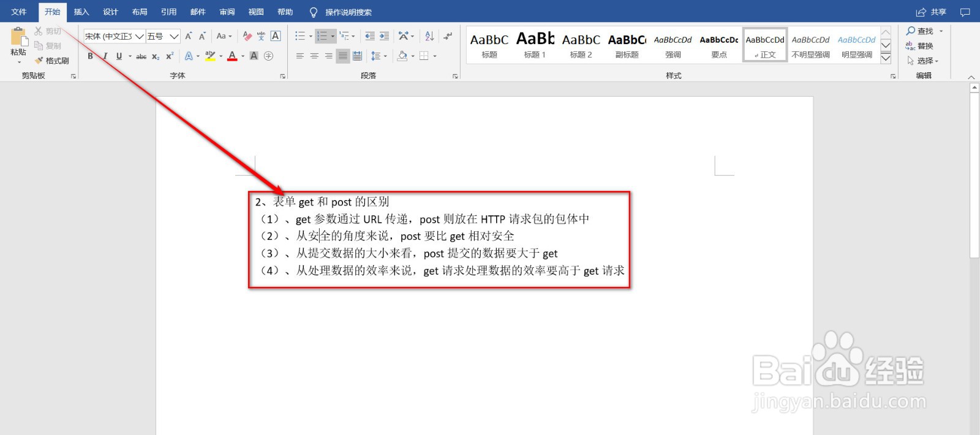Image resolution: width=980 pixels, height=435 pixels.
Task: Open the Paragraph dialog launcher
Action: pyautogui.click(x=455, y=76)
